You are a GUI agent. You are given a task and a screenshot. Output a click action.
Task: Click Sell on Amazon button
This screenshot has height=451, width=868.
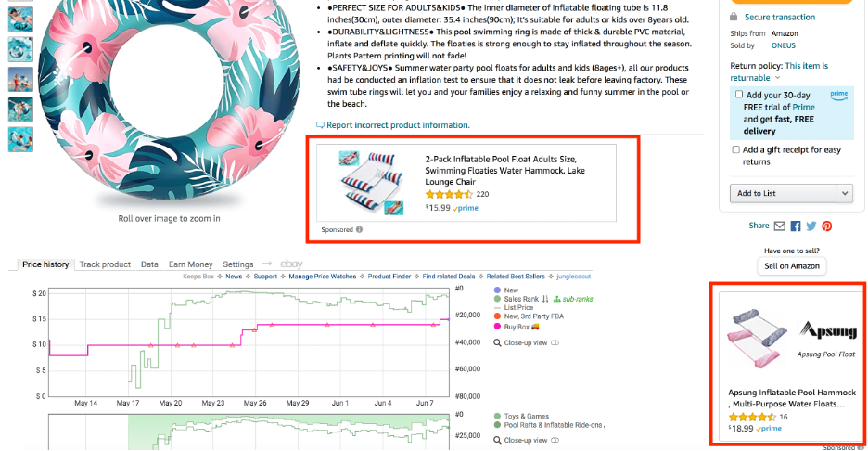(792, 266)
